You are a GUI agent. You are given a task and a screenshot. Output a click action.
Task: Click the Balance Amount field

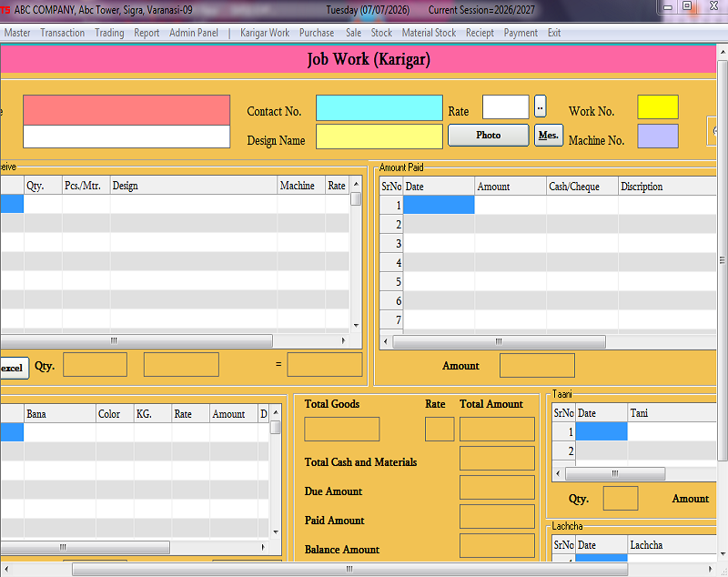pyautogui.click(x=497, y=545)
